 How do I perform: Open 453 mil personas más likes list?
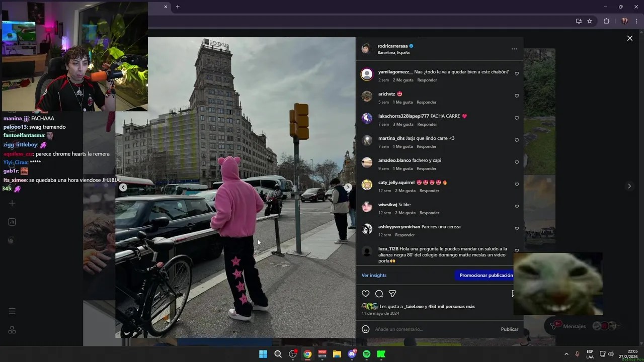tap(451, 306)
